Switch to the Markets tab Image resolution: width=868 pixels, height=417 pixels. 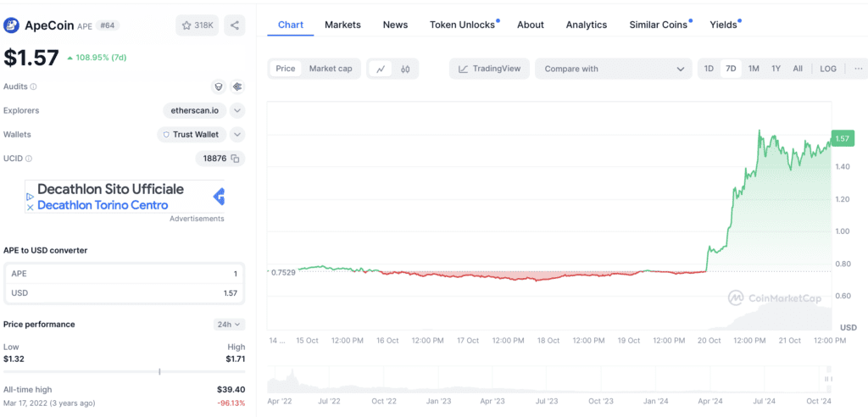[342, 25]
